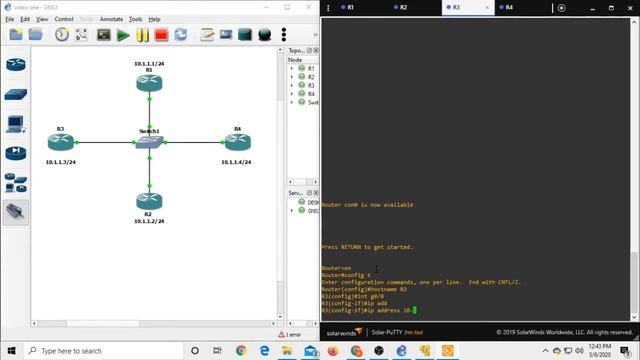The height and width of the screenshot is (360, 640).
Task: Expand R4 in Topology Summary
Action: point(291,94)
